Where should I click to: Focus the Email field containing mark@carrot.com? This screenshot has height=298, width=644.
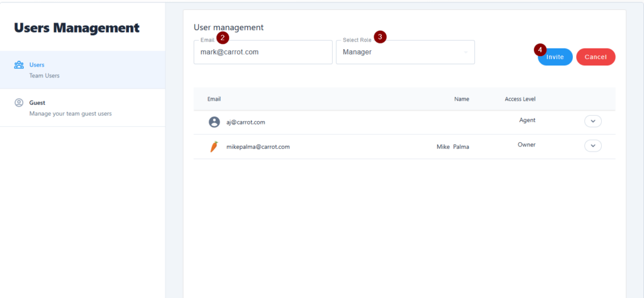[263, 53]
